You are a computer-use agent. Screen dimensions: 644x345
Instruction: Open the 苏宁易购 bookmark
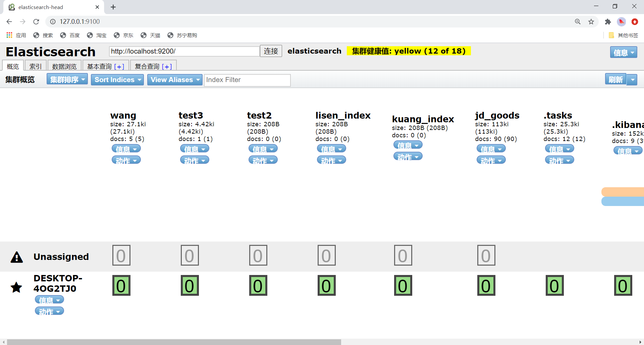coord(182,35)
